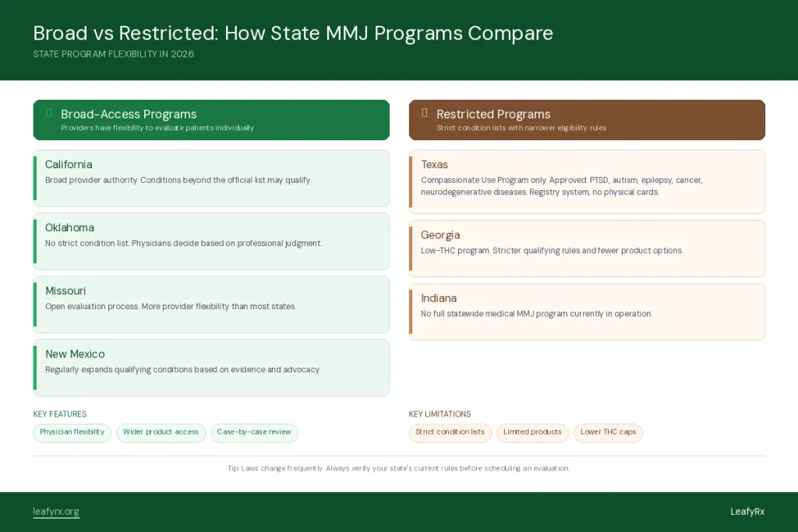Click the LeafyRx brand name in footer
798x532 pixels.
pos(747,512)
